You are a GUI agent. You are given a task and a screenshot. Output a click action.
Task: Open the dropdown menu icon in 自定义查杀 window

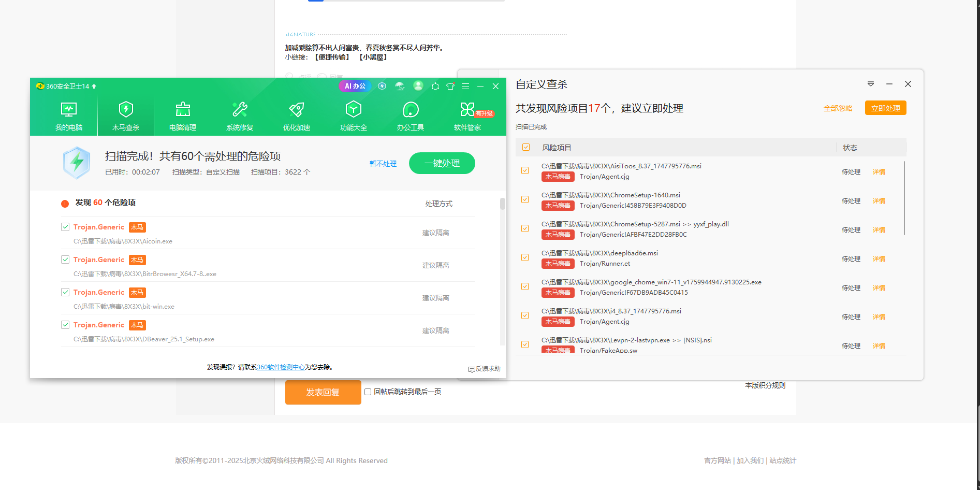point(871,84)
